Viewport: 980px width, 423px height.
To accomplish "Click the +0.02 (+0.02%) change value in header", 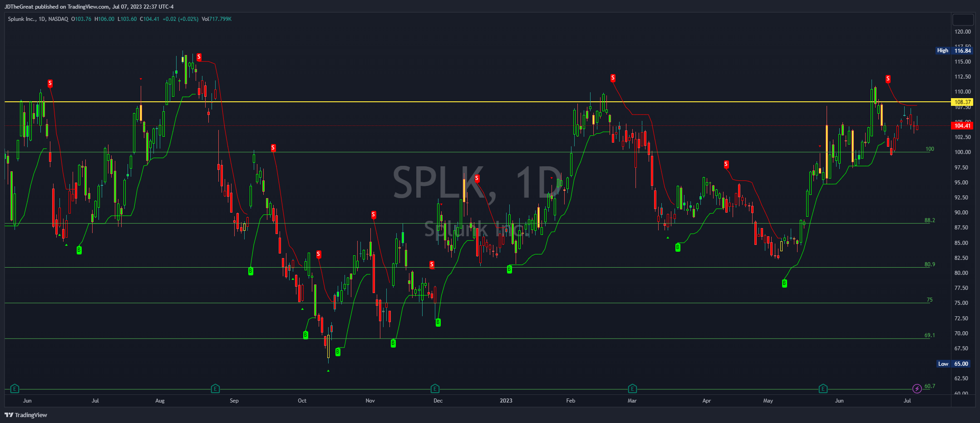I will [x=180, y=19].
